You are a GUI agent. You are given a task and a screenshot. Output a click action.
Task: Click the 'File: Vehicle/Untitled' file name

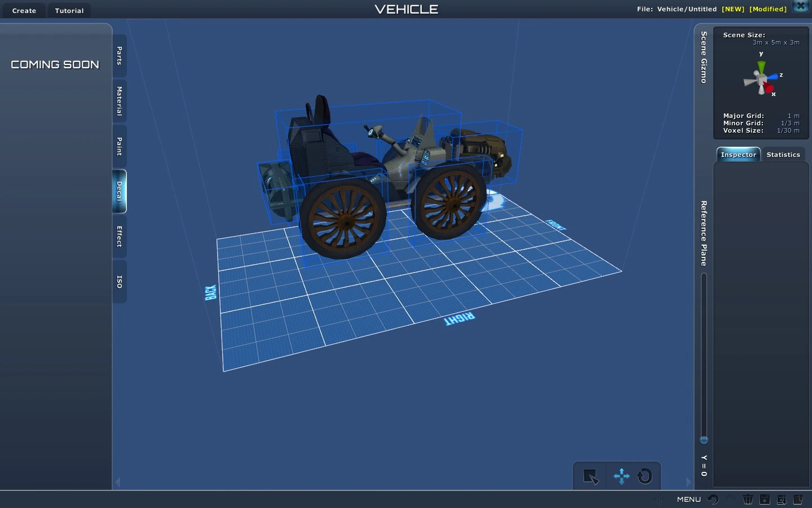(677, 9)
